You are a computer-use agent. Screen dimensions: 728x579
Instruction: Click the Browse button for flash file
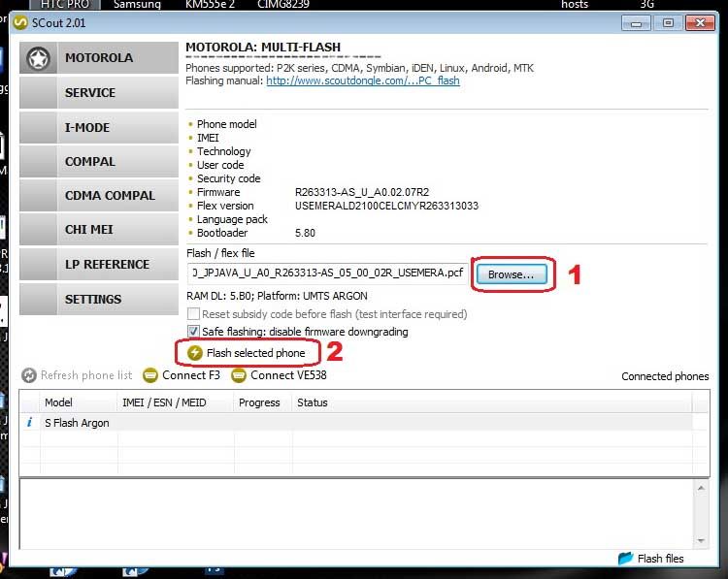point(512,274)
